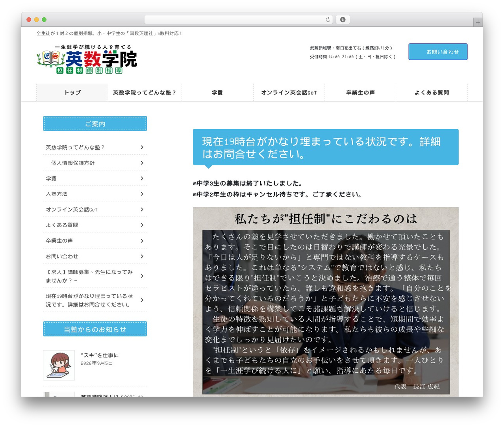Open よくある質問 in the top navigation
This screenshot has height=427, width=504.
point(432,93)
